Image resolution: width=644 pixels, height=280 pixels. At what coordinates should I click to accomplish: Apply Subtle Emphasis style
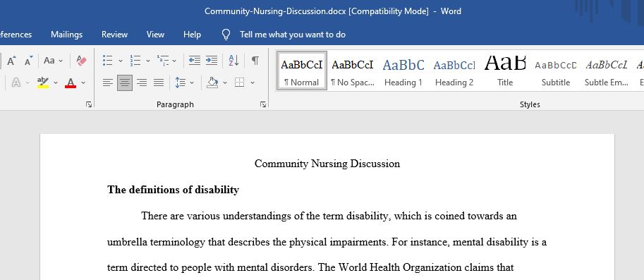pos(607,71)
